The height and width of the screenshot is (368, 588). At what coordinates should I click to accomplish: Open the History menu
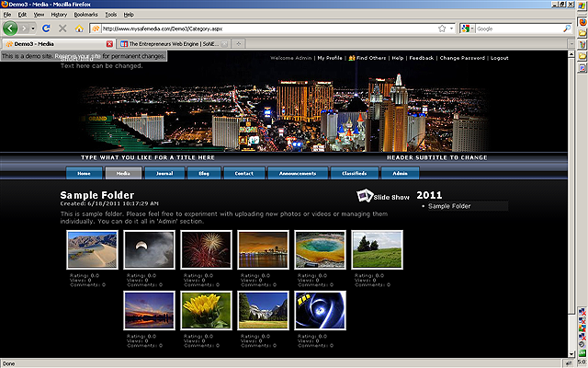(x=59, y=15)
